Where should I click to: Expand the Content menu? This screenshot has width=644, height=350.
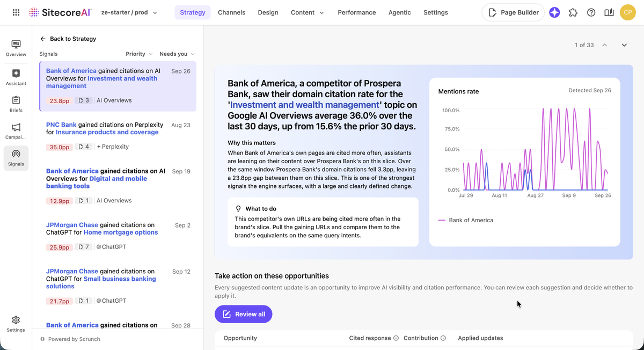coord(308,12)
